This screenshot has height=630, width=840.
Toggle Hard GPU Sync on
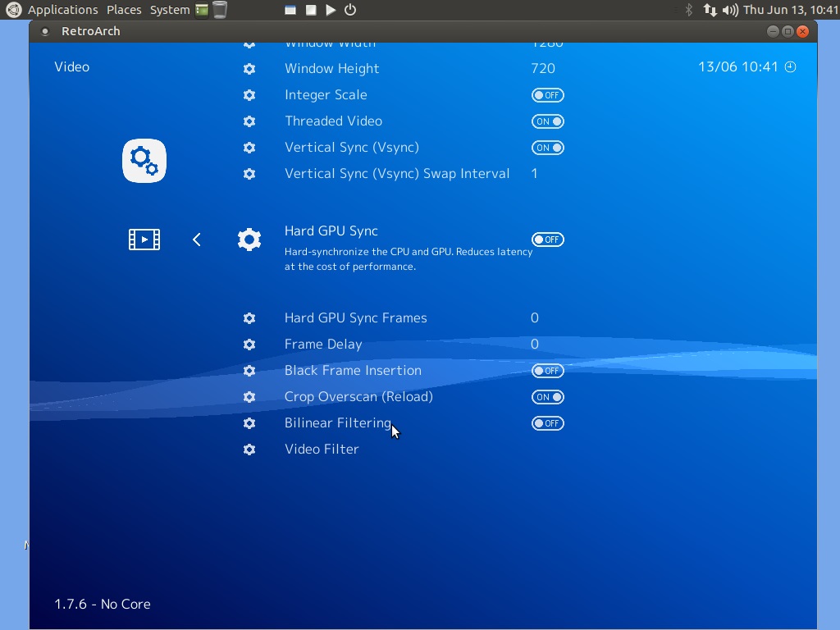click(x=547, y=240)
